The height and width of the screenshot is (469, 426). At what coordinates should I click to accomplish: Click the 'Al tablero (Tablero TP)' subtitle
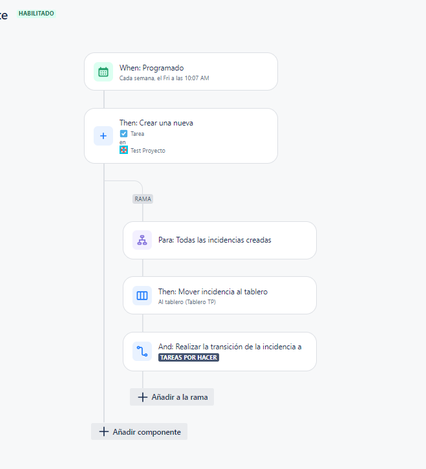(187, 302)
